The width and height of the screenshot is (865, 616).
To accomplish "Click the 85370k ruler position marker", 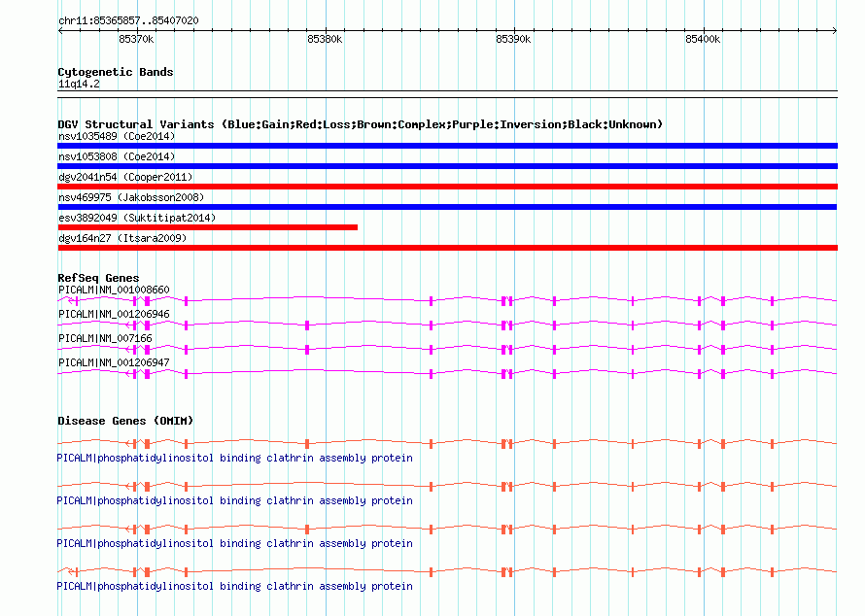I will 136,40.
